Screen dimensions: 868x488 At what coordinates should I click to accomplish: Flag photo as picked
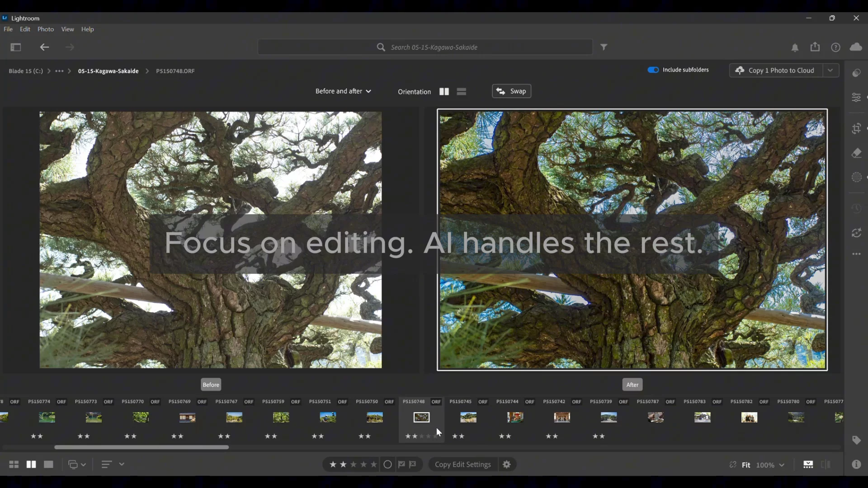pos(401,465)
